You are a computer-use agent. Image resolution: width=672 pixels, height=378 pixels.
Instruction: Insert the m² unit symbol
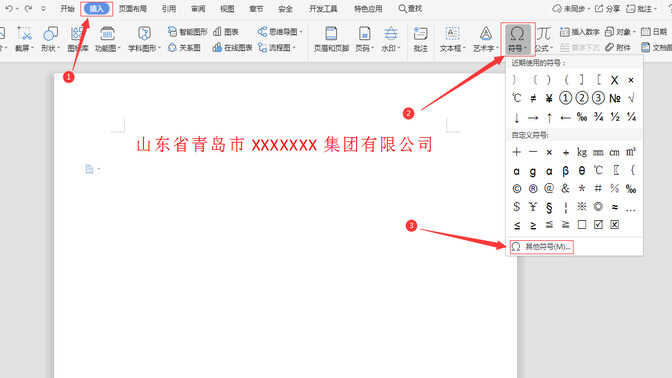[631, 152]
